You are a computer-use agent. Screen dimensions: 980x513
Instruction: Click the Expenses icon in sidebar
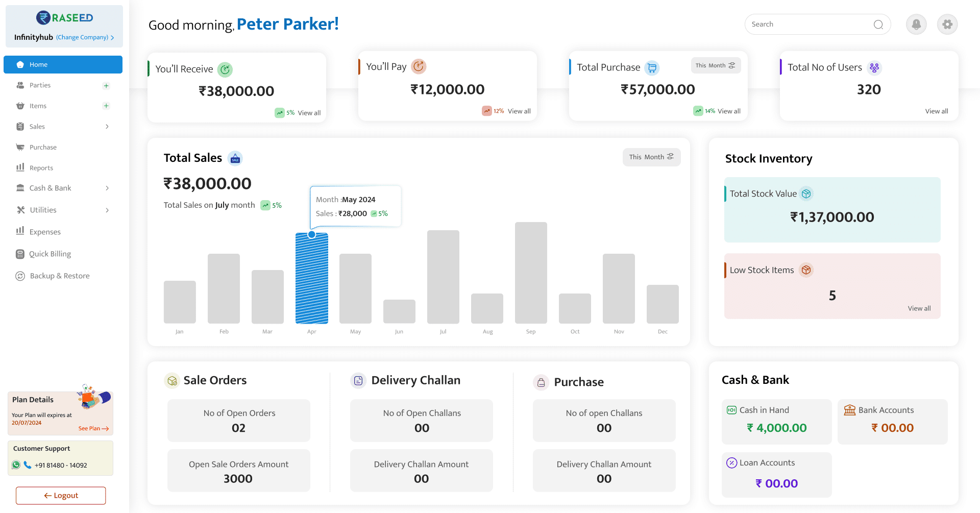[x=20, y=232]
